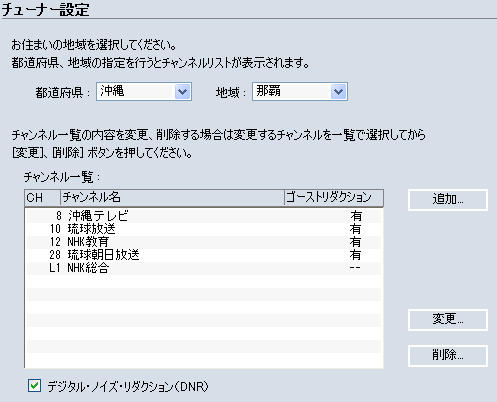The image size is (497, 402).
Task: Click empty area in channel list
Action: tap(204, 320)
